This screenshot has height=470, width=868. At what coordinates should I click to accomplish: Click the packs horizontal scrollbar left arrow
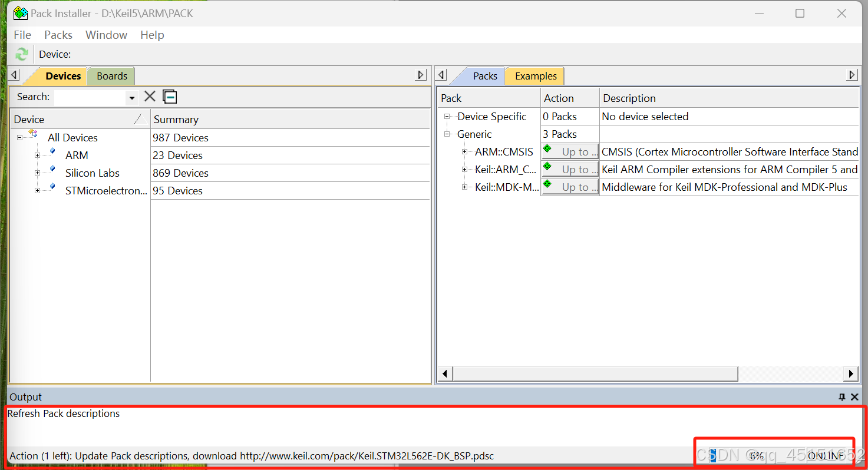coord(445,373)
